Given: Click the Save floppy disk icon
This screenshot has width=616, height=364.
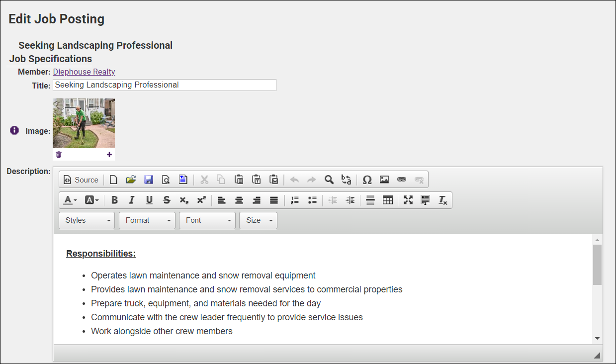Looking at the screenshot, I should pyautogui.click(x=148, y=180).
